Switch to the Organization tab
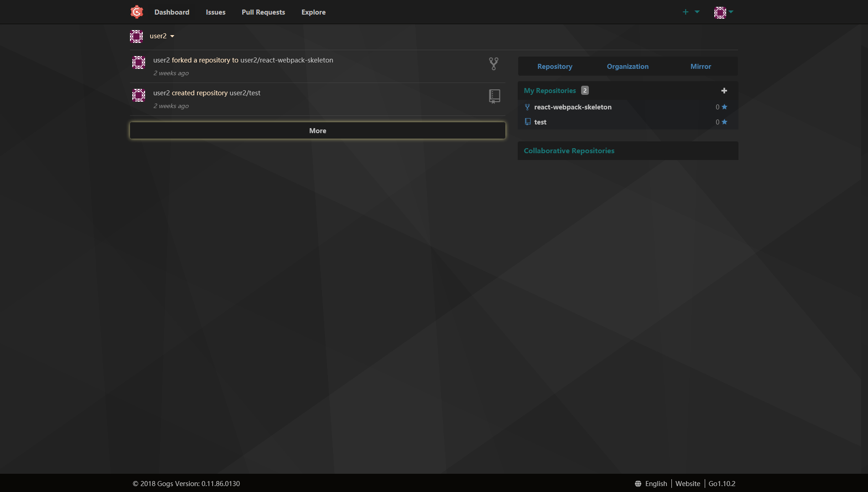This screenshot has width=868, height=492. tap(627, 67)
